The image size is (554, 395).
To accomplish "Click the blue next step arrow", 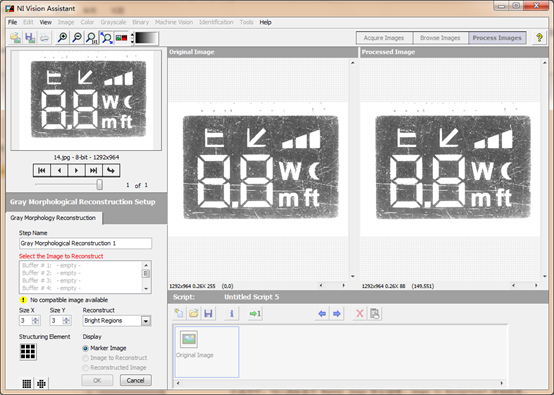I will click(x=337, y=313).
